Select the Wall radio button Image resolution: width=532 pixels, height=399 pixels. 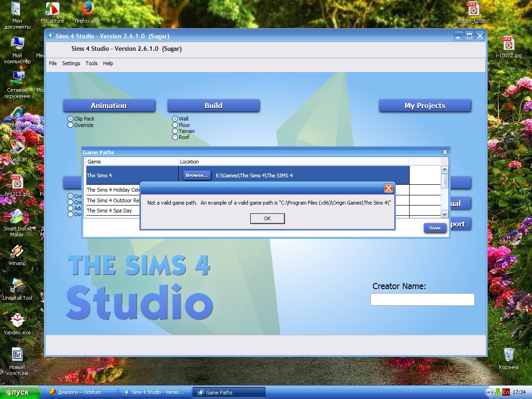point(175,119)
